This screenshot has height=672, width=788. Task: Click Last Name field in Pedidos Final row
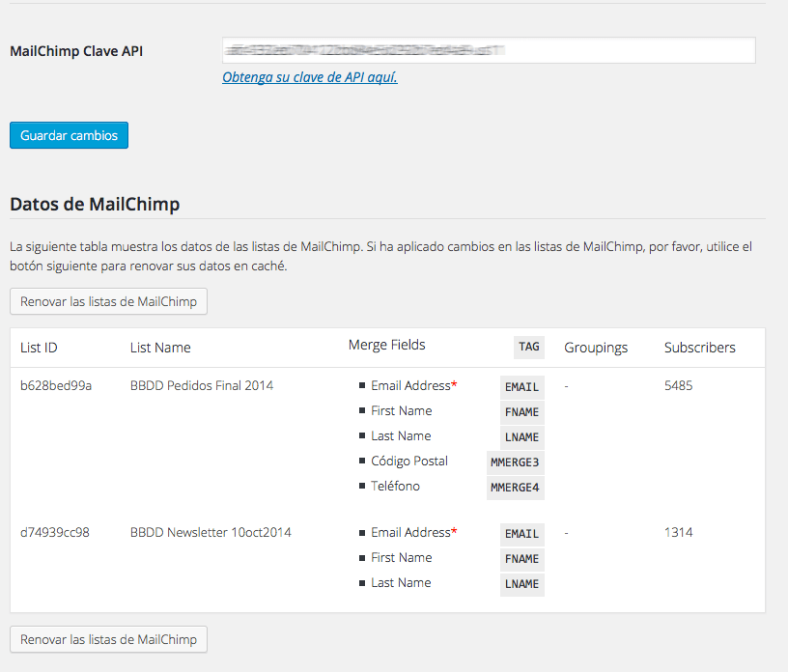(401, 435)
